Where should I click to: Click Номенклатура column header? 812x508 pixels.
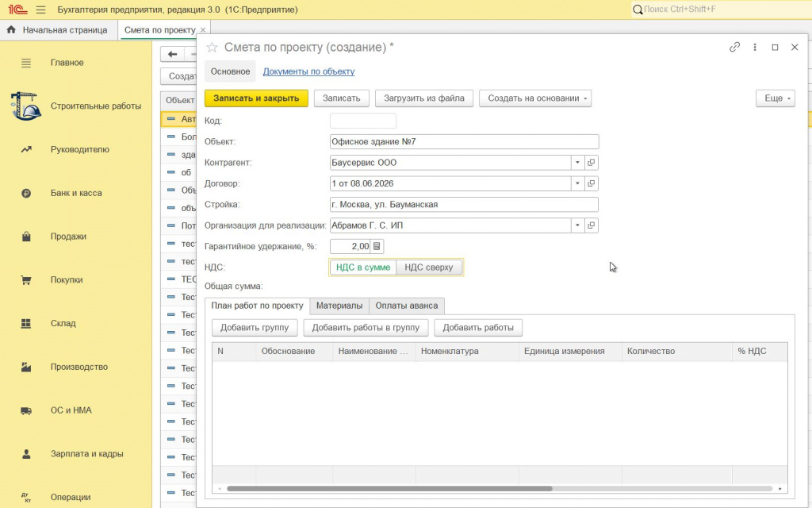click(x=467, y=352)
